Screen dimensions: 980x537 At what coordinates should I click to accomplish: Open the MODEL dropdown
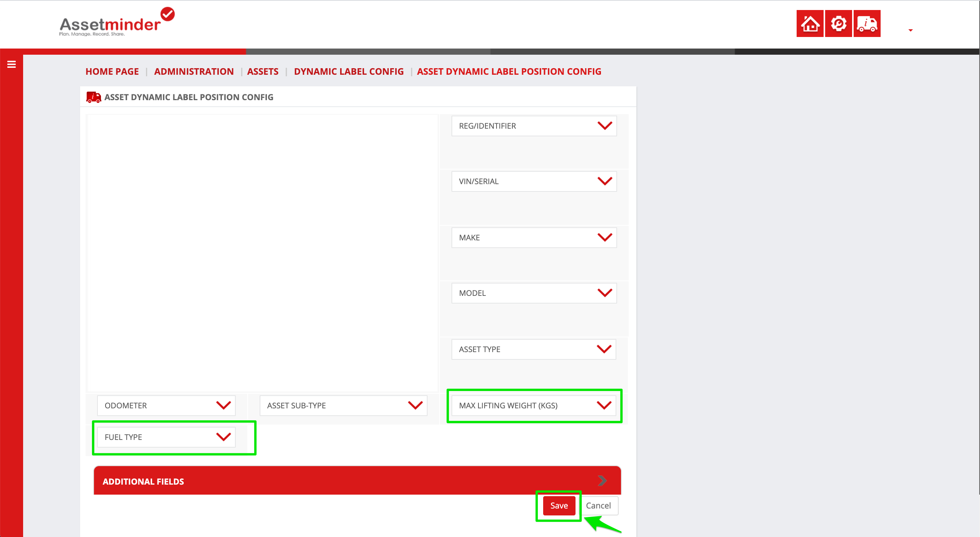[x=534, y=293]
